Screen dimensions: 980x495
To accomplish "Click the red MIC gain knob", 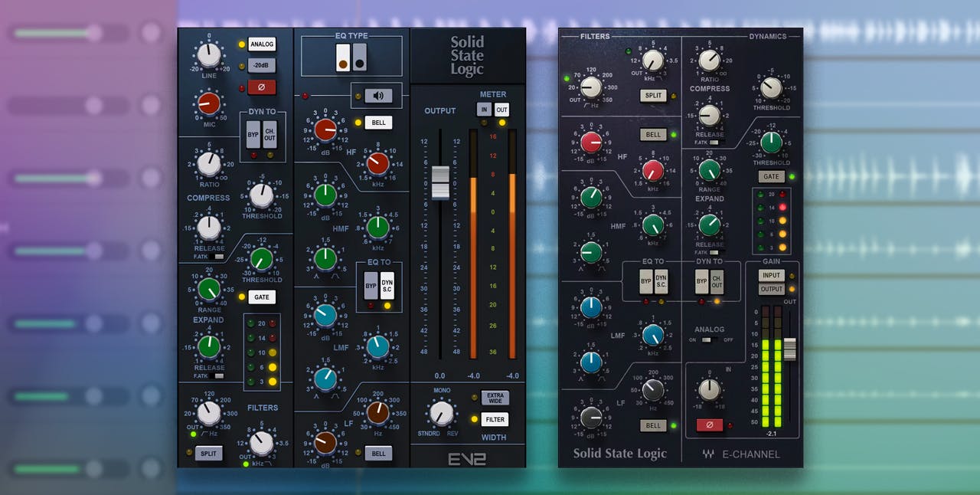I will 208,103.
